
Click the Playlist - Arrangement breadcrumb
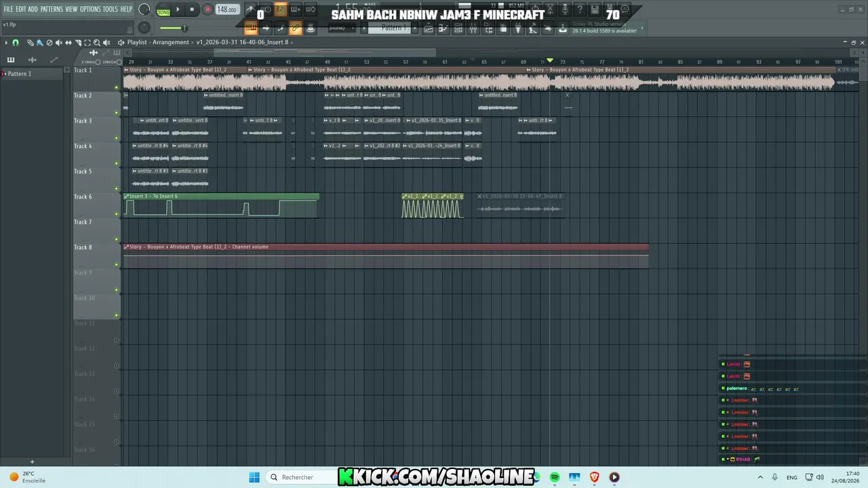[x=158, y=43]
